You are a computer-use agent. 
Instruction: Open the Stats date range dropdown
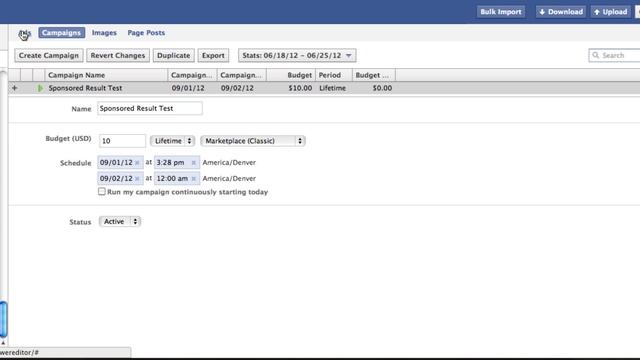pos(297,56)
